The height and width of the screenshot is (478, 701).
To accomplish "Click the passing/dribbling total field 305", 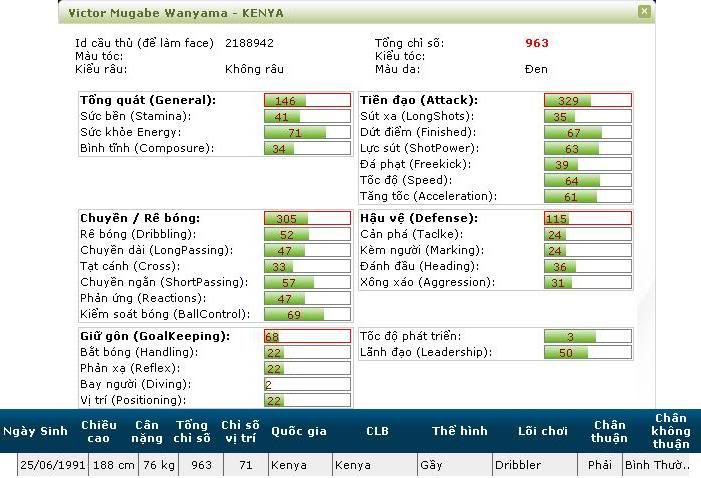I will pos(307,218).
